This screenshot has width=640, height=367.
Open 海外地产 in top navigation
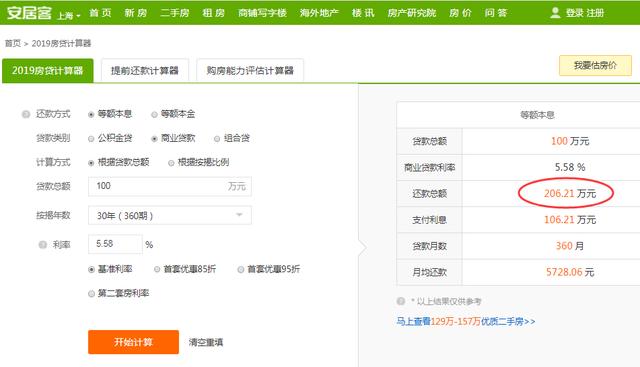pos(319,13)
